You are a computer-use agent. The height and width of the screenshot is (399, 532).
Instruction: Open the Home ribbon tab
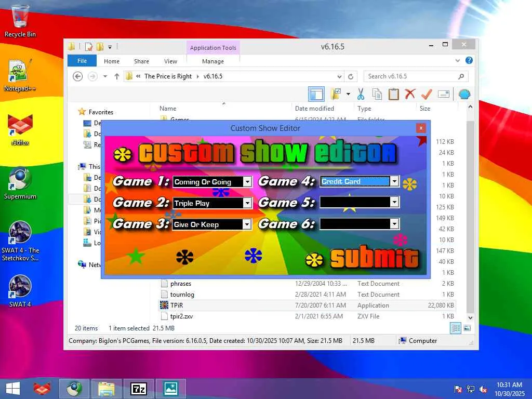(112, 61)
